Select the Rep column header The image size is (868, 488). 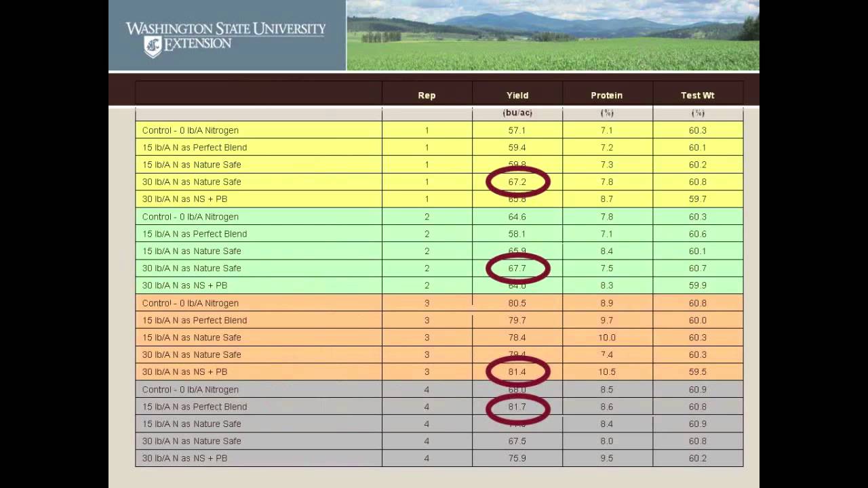click(x=427, y=96)
